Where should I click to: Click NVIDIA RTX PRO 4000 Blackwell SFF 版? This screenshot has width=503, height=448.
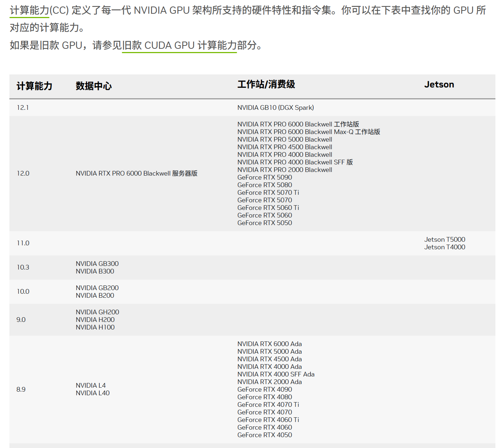click(295, 162)
